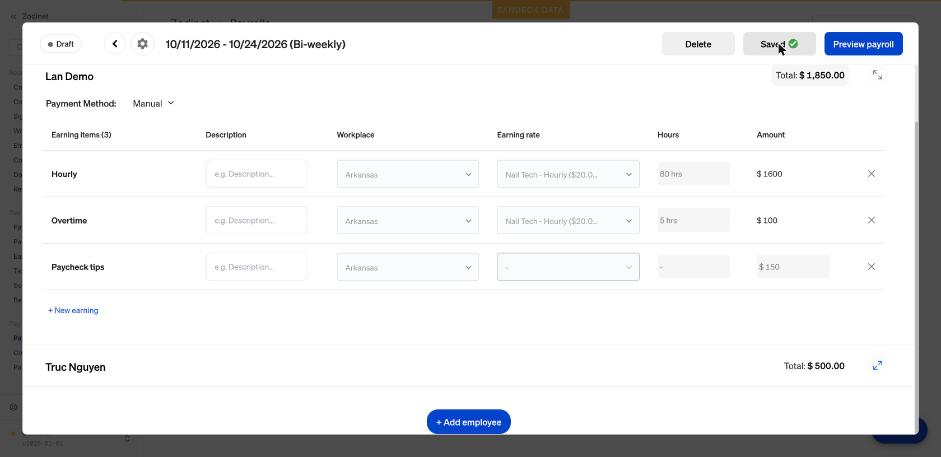Click the $ 100 amount value
941x457 pixels.
[767, 220]
